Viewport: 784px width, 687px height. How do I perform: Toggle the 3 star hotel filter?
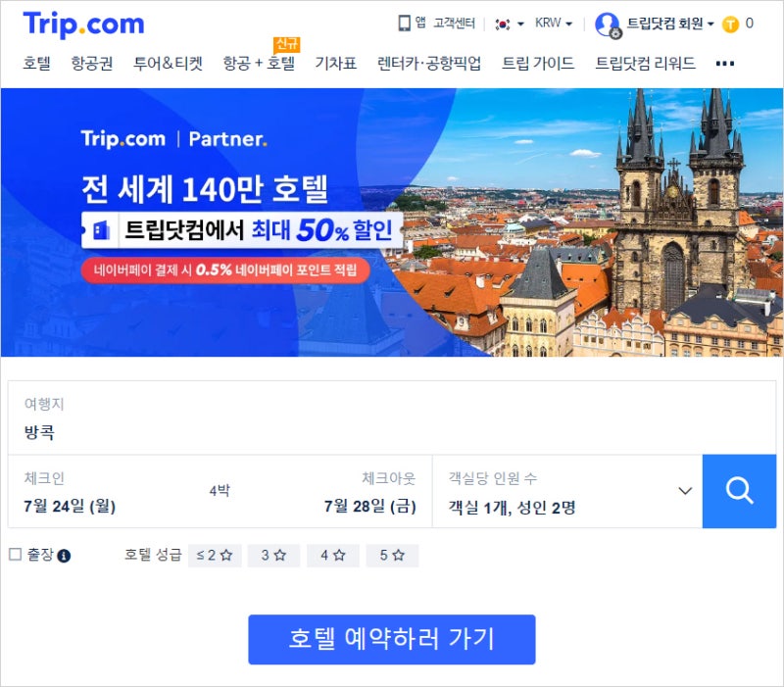(273, 556)
